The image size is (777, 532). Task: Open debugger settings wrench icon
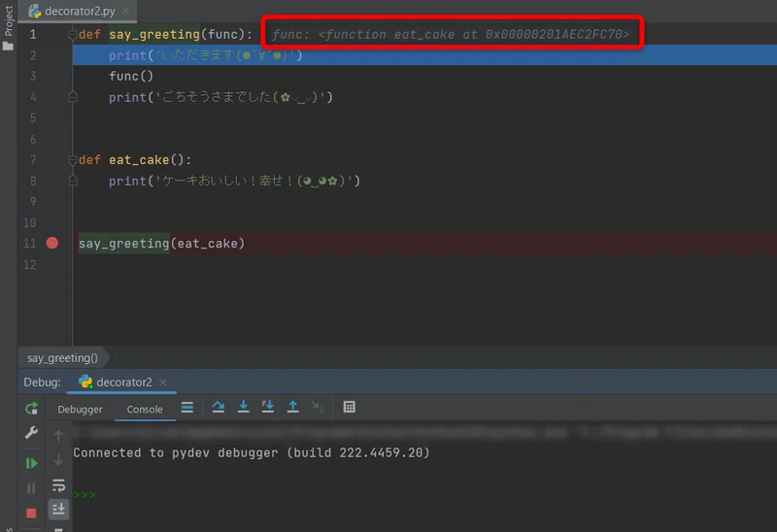click(x=31, y=432)
